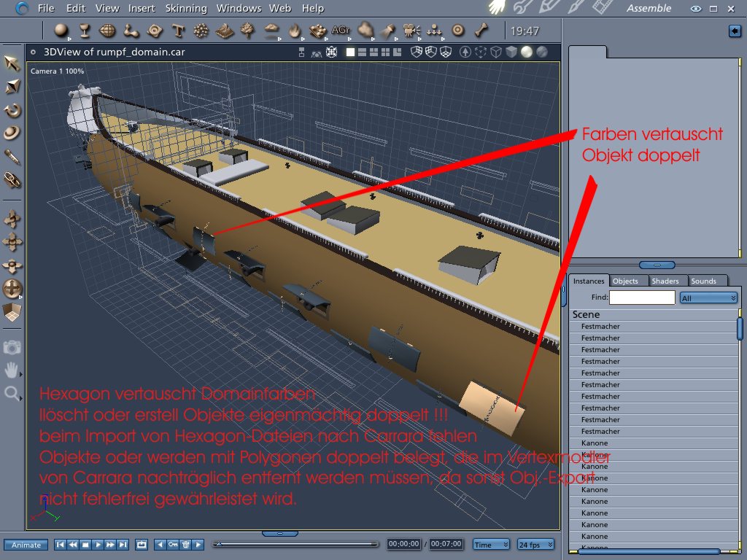Insert a particle emitter cluster icon
This screenshot has height=560, width=747.
point(201,31)
